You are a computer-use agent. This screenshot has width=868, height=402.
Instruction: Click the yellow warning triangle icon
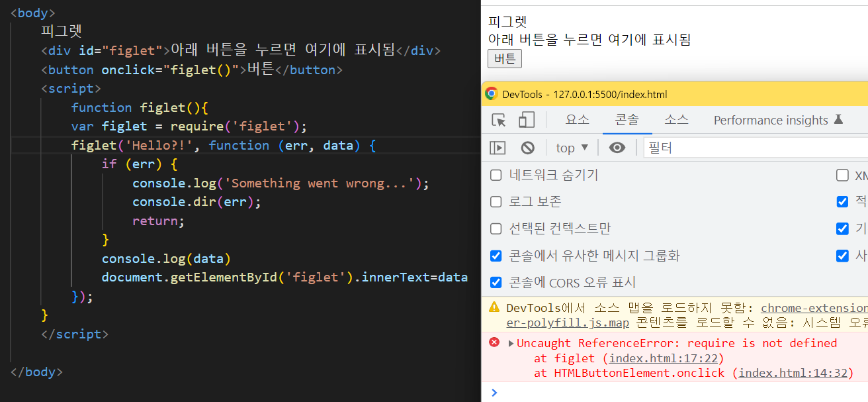494,307
